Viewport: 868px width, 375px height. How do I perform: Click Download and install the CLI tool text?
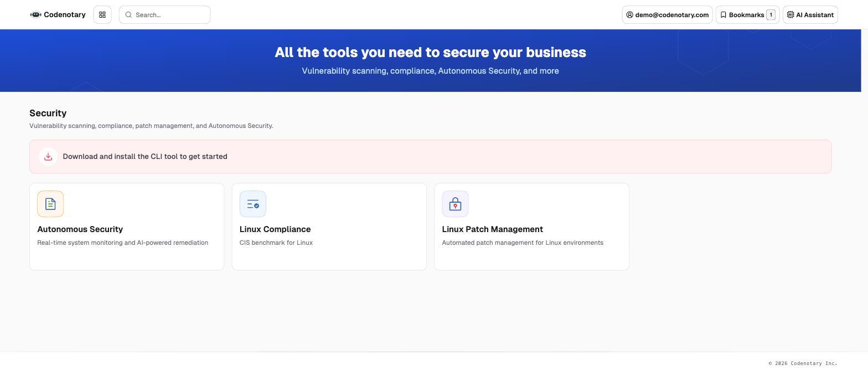pos(145,157)
